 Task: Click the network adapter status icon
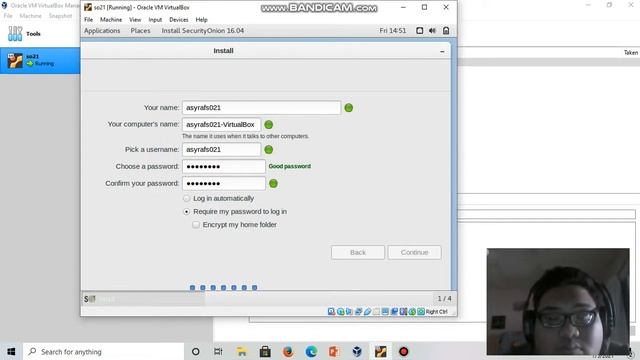pyautogui.click(x=358, y=311)
